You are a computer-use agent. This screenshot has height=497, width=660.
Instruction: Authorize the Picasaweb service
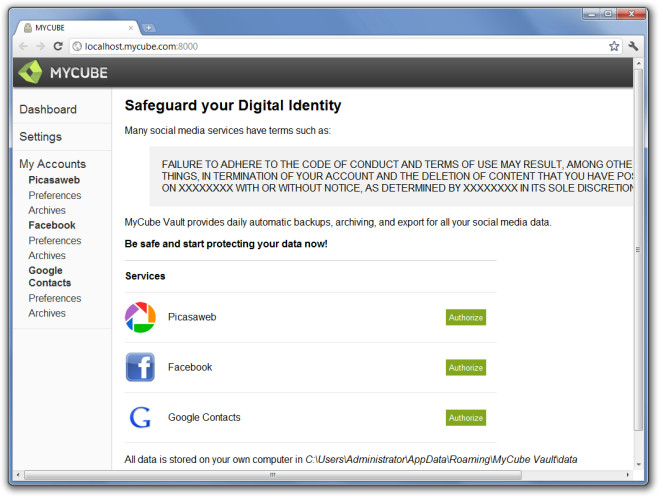[466, 317]
